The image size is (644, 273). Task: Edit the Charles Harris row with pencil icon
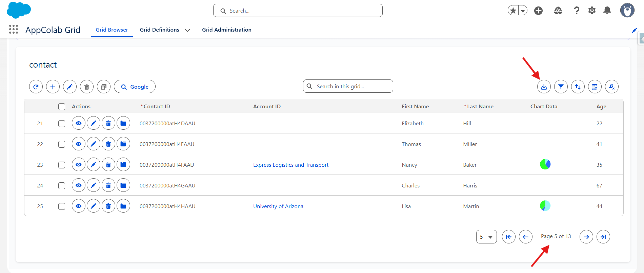94,185
